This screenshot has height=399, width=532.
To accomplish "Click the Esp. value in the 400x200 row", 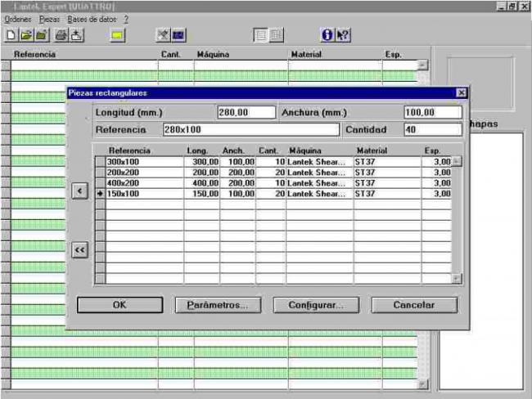I will pyautogui.click(x=437, y=183).
